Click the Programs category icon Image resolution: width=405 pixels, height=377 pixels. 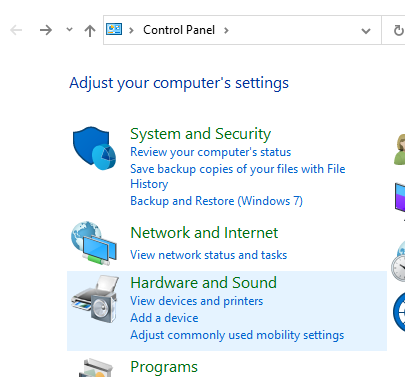pyautogui.click(x=96, y=368)
